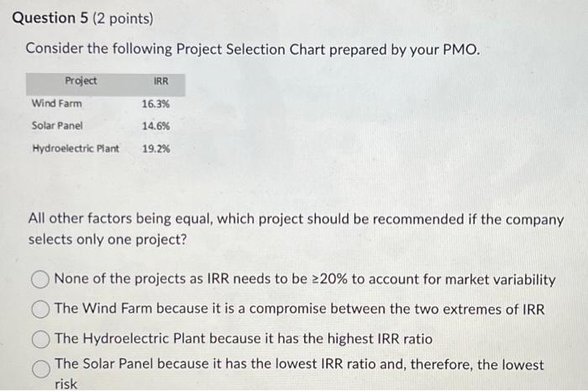Click the Question 5 heading
This screenshot has height=391, width=588.
[x=50, y=18]
